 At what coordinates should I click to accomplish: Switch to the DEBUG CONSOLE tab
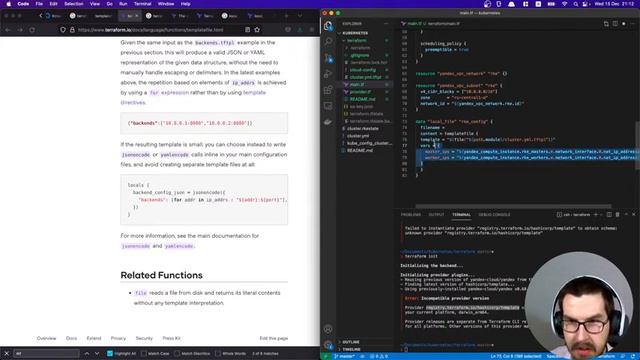pyautogui.click(x=494, y=215)
